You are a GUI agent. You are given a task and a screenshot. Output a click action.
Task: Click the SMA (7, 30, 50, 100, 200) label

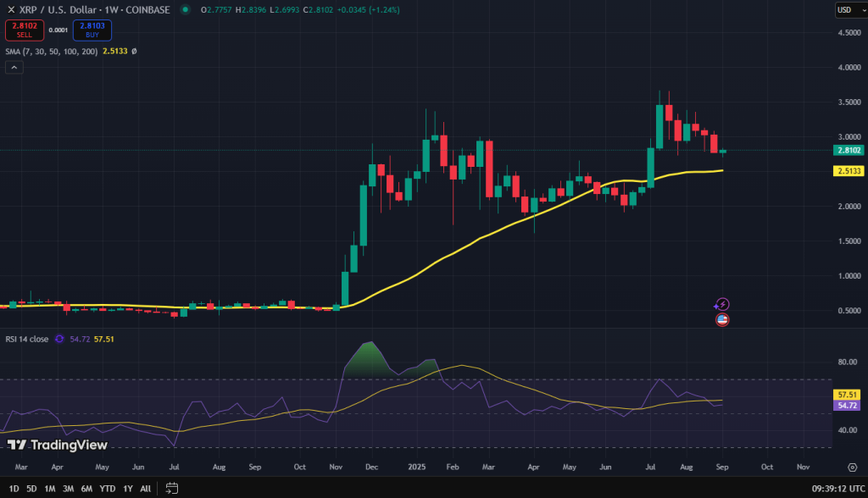51,50
